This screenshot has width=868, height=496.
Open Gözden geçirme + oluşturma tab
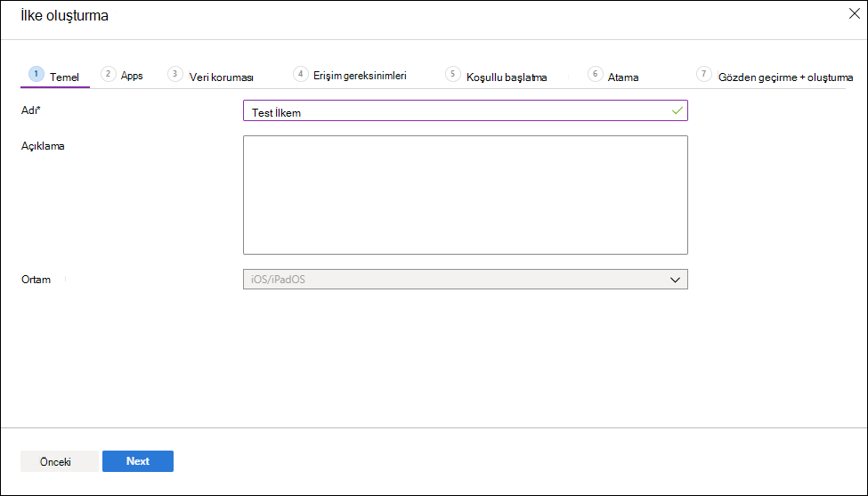click(x=775, y=76)
